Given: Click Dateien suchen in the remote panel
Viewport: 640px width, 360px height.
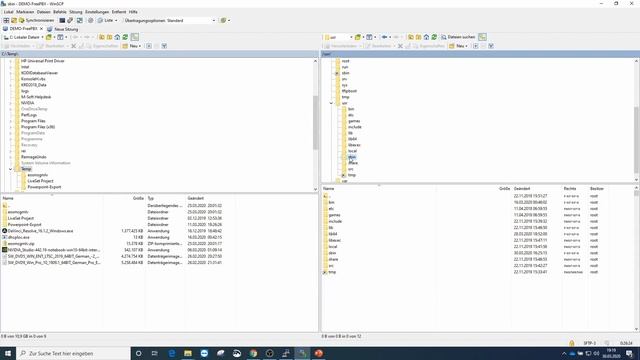Looking at the screenshot, I should (458, 37).
